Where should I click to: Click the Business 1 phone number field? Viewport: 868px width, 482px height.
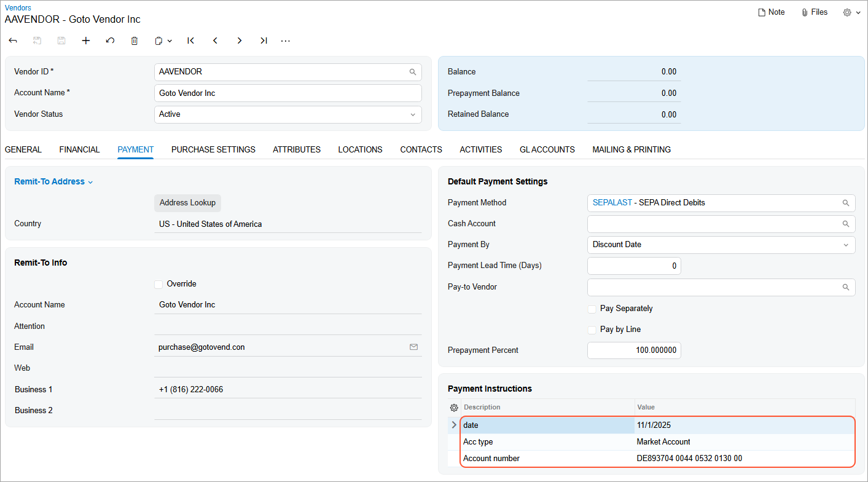(x=288, y=390)
